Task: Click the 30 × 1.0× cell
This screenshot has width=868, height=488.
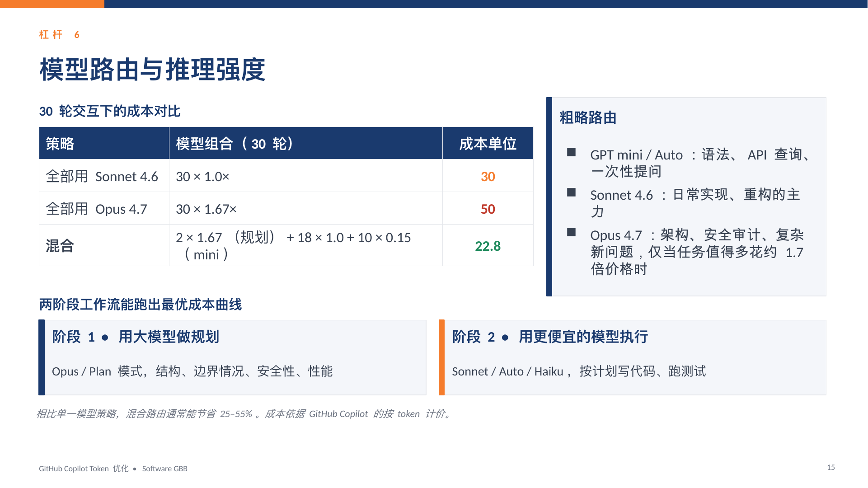Action: pos(306,176)
